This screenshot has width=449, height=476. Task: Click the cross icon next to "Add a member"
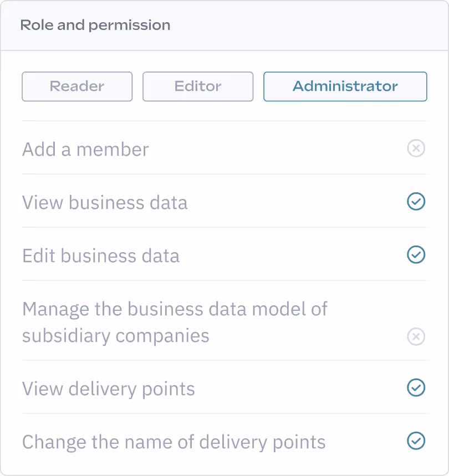[416, 149]
